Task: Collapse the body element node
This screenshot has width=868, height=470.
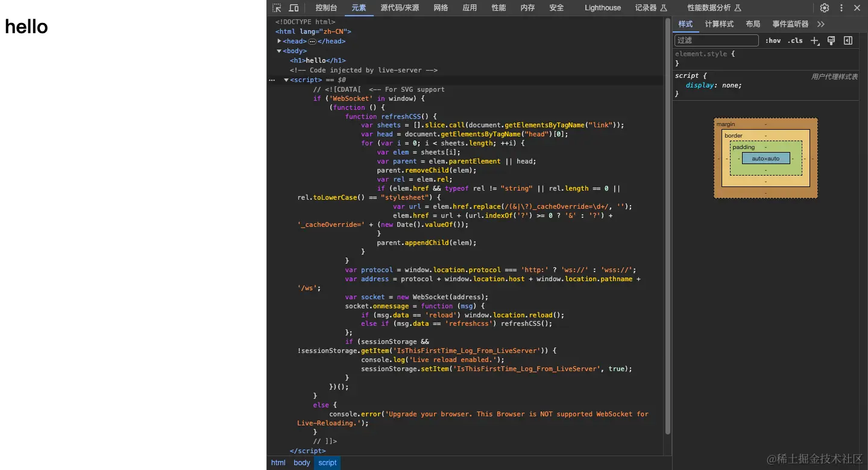Action: (x=279, y=51)
